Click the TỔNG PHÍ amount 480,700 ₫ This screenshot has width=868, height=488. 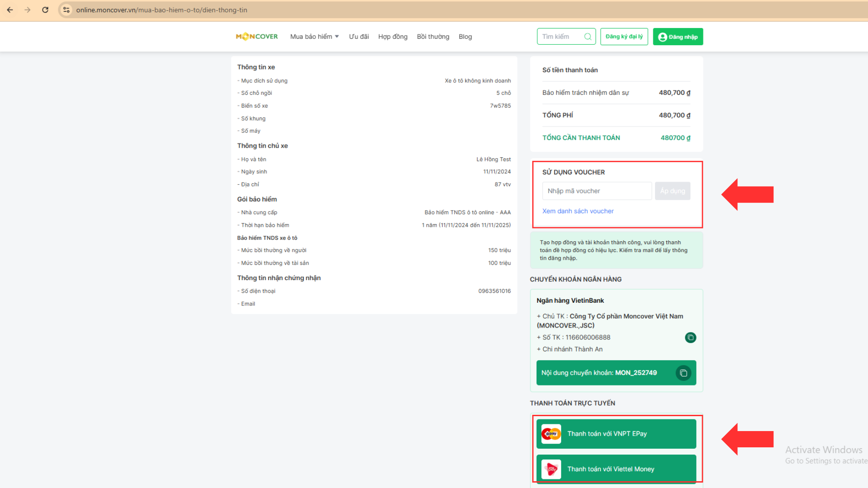coord(675,115)
